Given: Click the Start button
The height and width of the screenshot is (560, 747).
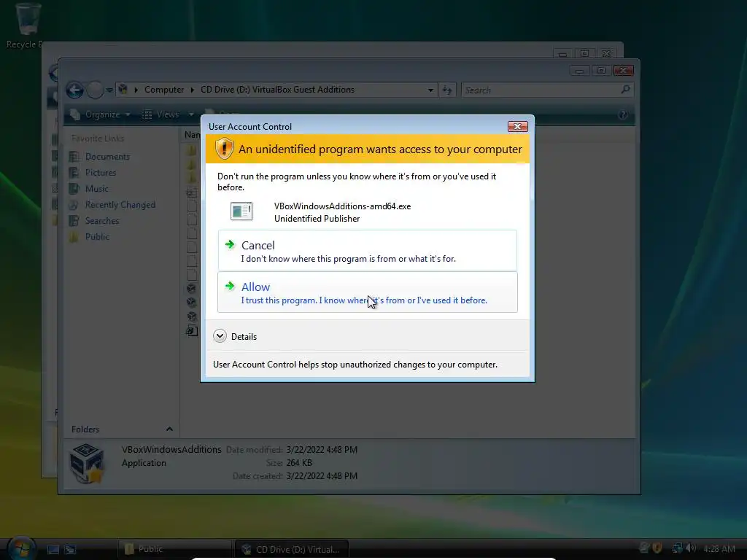Looking at the screenshot, I should point(21,548).
